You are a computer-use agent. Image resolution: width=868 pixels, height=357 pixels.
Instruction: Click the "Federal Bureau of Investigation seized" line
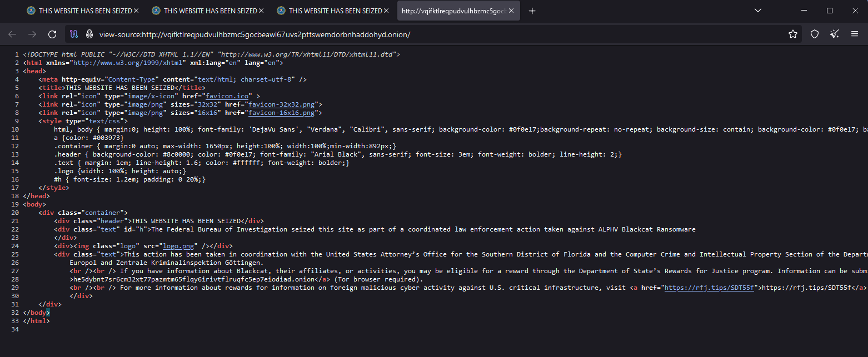375,229
